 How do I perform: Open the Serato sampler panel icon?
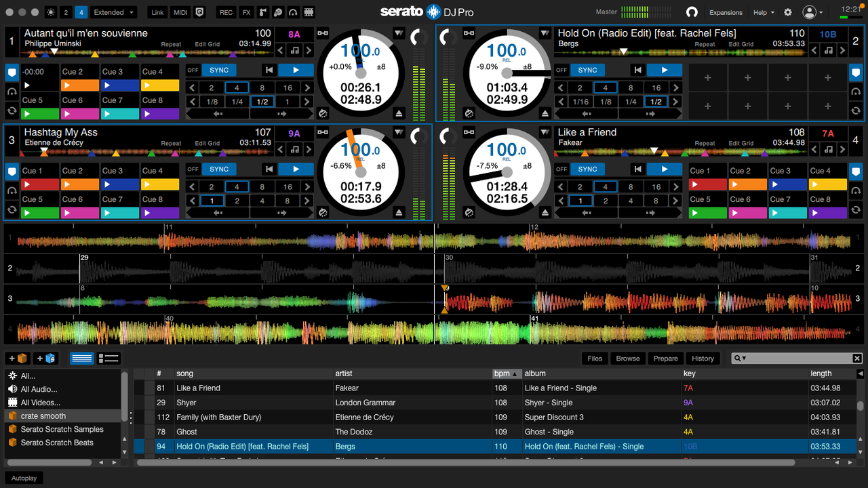tap(262, 12)
